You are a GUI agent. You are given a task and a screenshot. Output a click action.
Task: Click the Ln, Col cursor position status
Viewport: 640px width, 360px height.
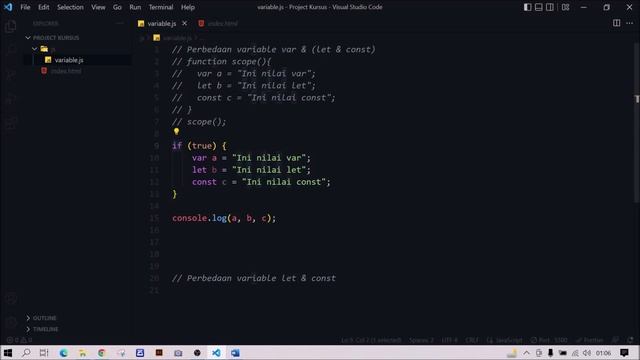click(x=371, y=340)
